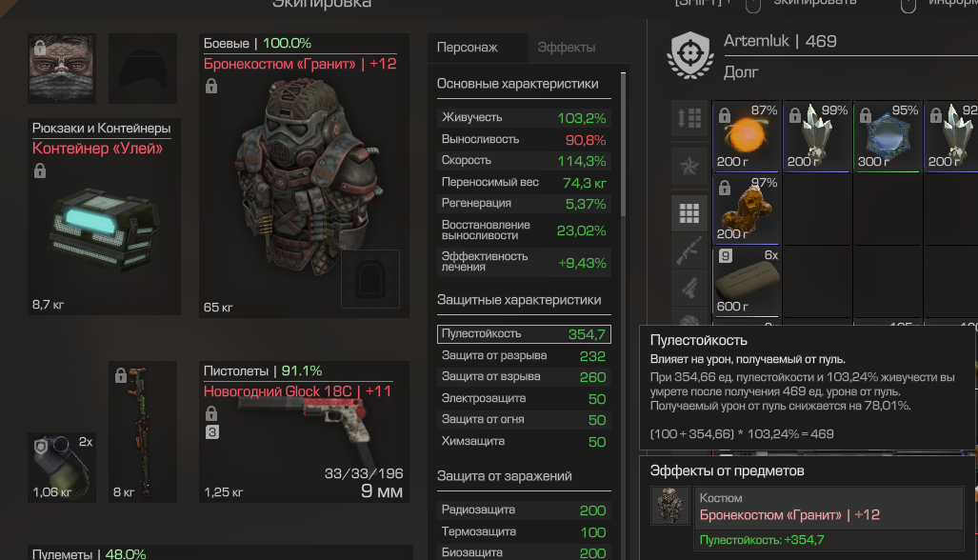Viewport: 978px width, 560px height.
Task: Click lock icon on the 95% artifact
Action: (x=865, y=115)
